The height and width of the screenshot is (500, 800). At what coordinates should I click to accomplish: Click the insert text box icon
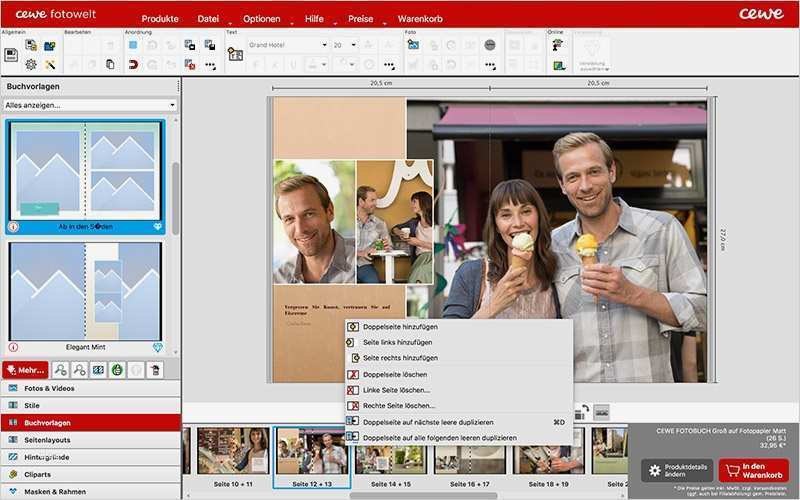coord(235,54)
